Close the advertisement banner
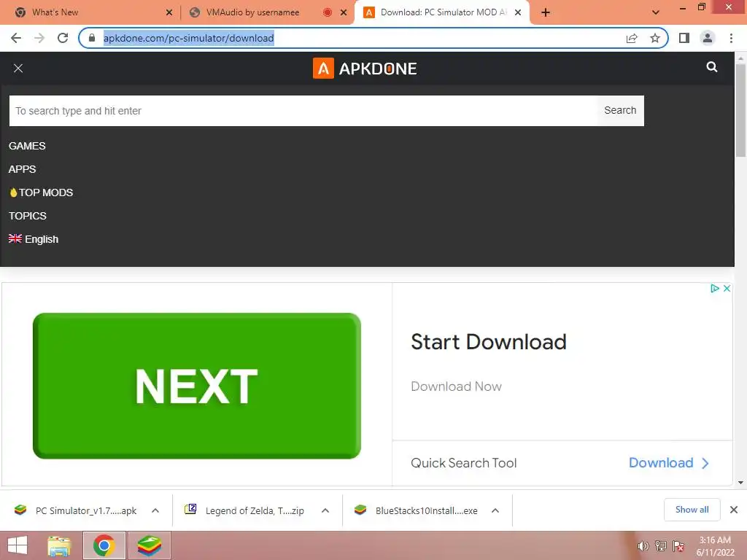747x560 pixels. coord(727,288)
